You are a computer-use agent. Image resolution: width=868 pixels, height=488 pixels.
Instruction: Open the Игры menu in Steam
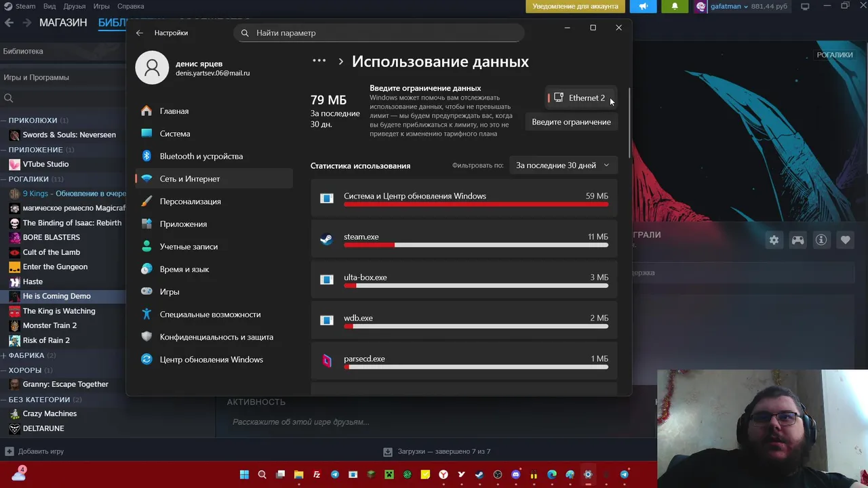tap(102, 6)
